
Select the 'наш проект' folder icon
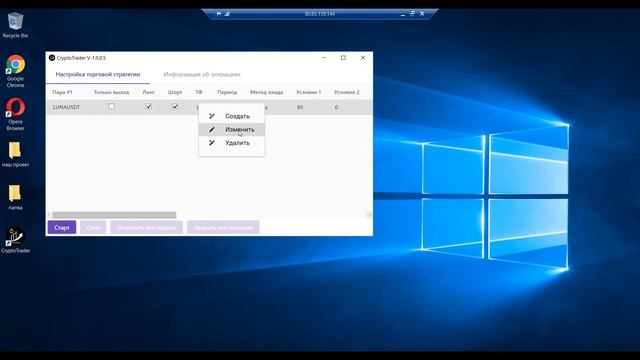[x=15, y=154]
